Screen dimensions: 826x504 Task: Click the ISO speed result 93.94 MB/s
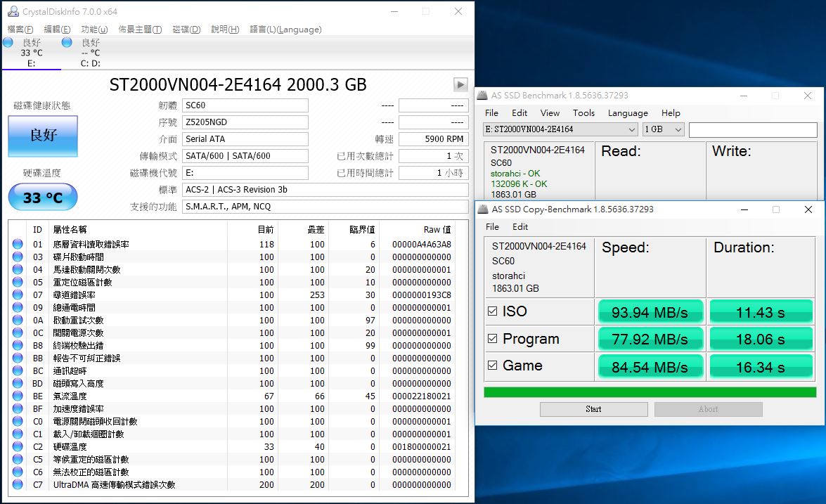coord(650,312)
